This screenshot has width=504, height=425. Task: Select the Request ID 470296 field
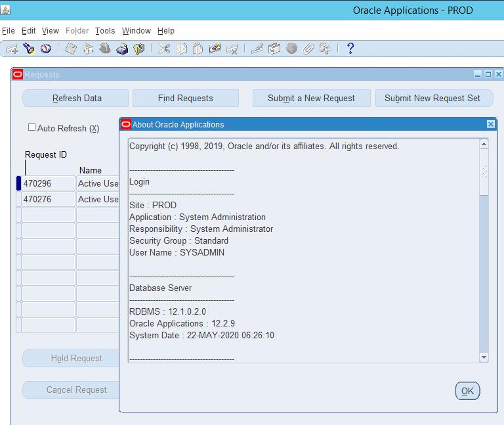coord(49,183)
